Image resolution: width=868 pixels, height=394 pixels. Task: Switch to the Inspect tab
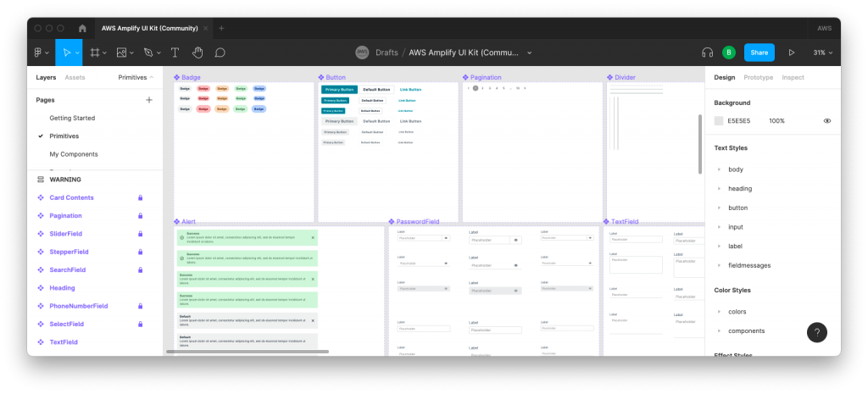[x=793, y=77]
